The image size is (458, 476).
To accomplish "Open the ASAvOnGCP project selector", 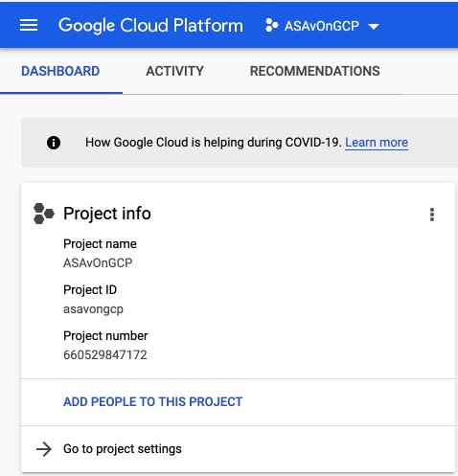I will click(322, 26).
